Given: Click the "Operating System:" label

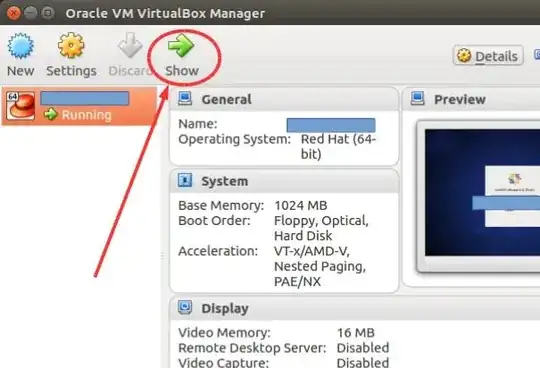Looking at the screenshot, I should click(x=235, y=139).
